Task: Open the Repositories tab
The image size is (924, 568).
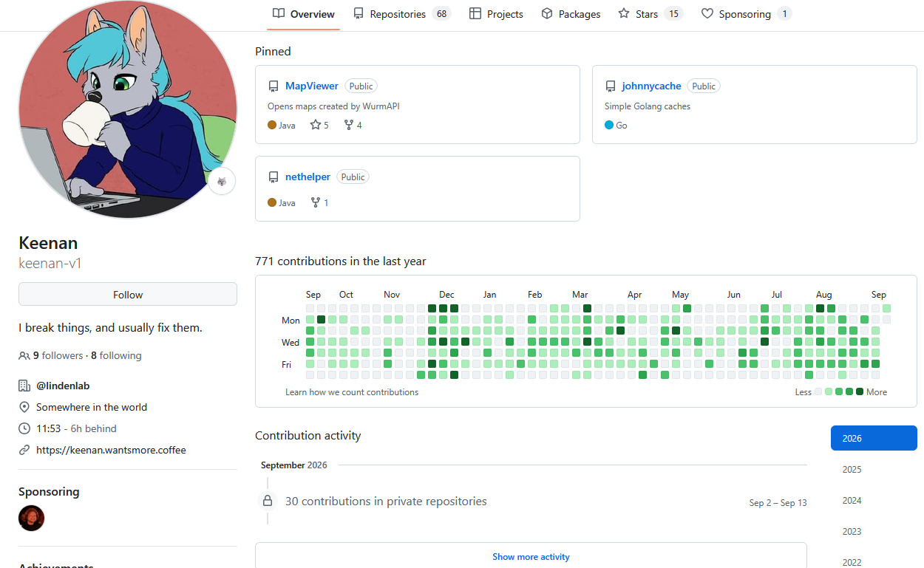Action: 401,14
